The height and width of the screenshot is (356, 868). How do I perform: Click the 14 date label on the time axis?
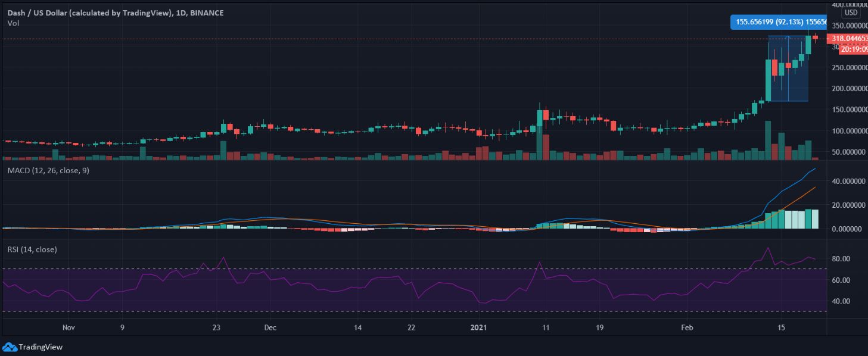tap(358, 327)
